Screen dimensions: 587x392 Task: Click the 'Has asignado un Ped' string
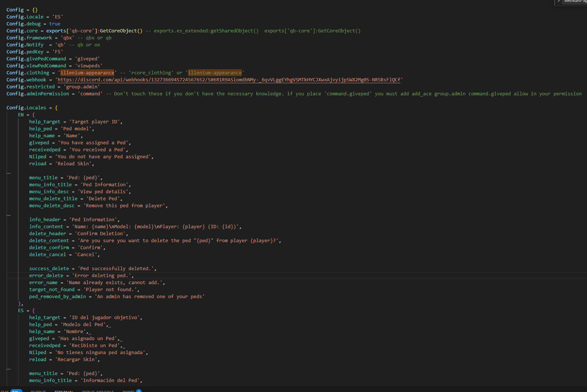point(87,339)
